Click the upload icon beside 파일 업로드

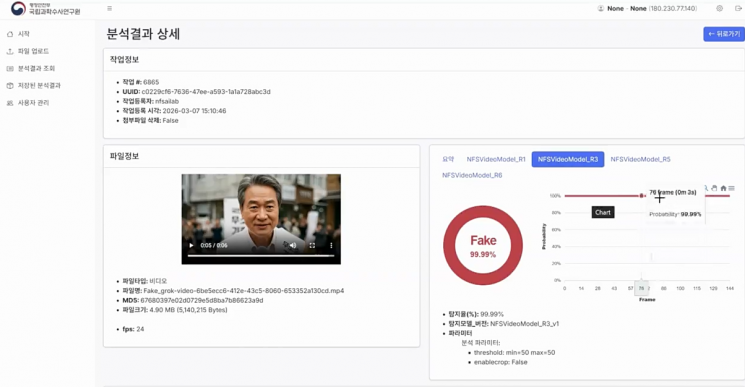click(10, 51)
